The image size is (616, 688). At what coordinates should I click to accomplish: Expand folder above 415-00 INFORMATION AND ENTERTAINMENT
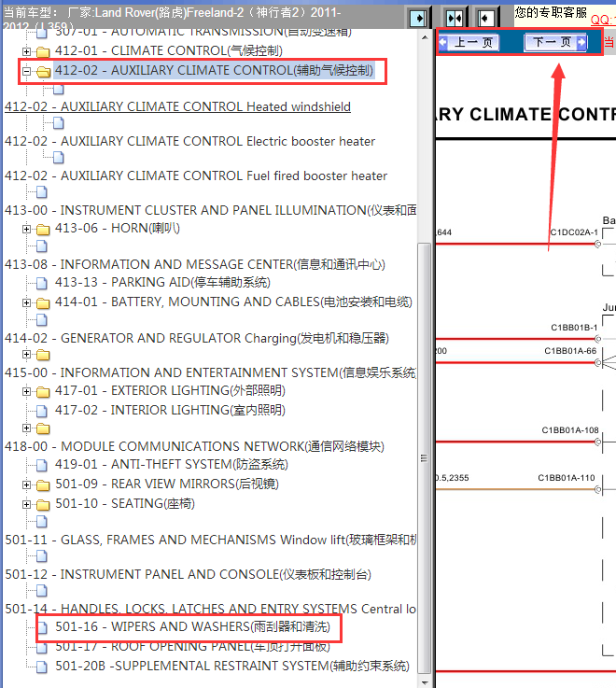[27, 354]
